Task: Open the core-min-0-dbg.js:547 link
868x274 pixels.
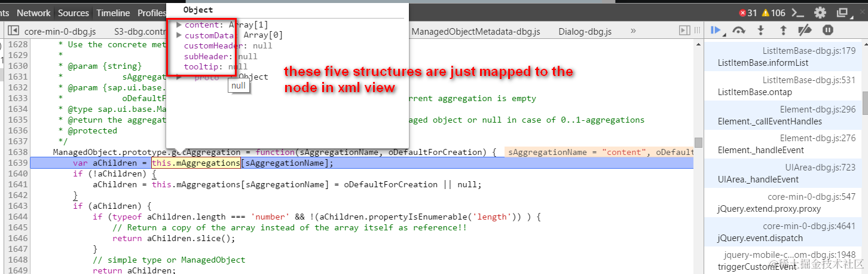Action: [x=812, y=197]
